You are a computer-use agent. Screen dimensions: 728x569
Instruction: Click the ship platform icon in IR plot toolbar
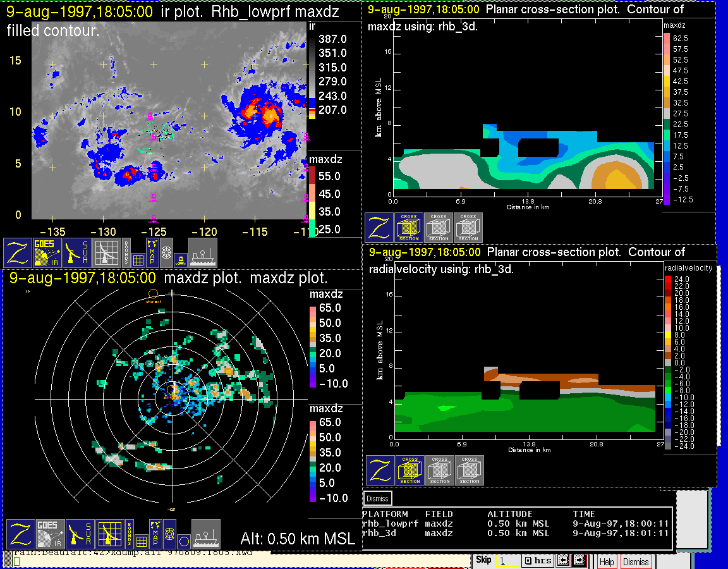point(203,253)
